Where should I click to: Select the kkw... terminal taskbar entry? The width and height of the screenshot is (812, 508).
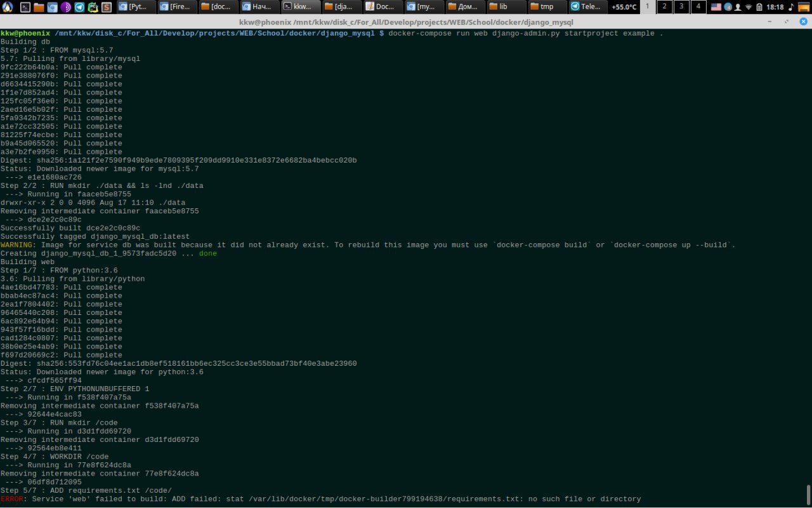pyautogui.click(x=301, y=7)
